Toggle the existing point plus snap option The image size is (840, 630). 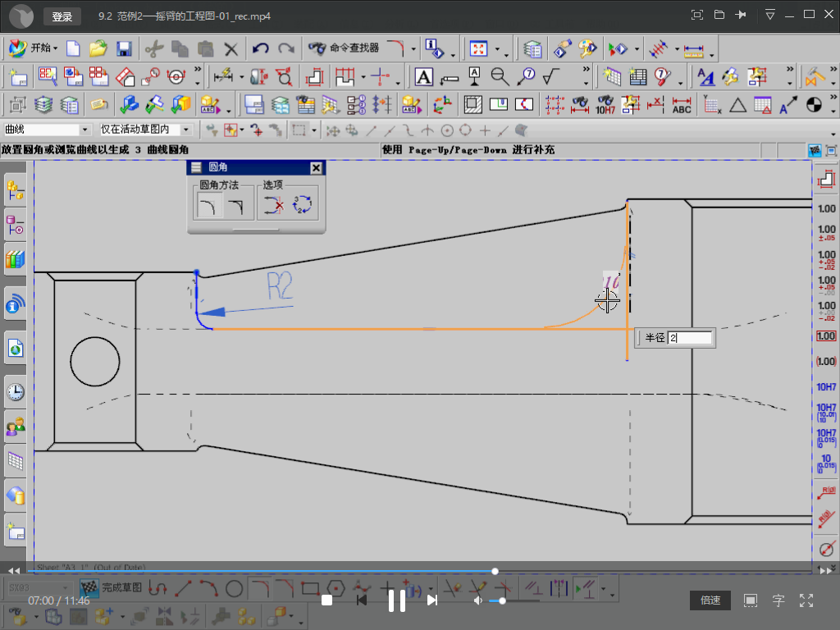(x=484, y=130)
